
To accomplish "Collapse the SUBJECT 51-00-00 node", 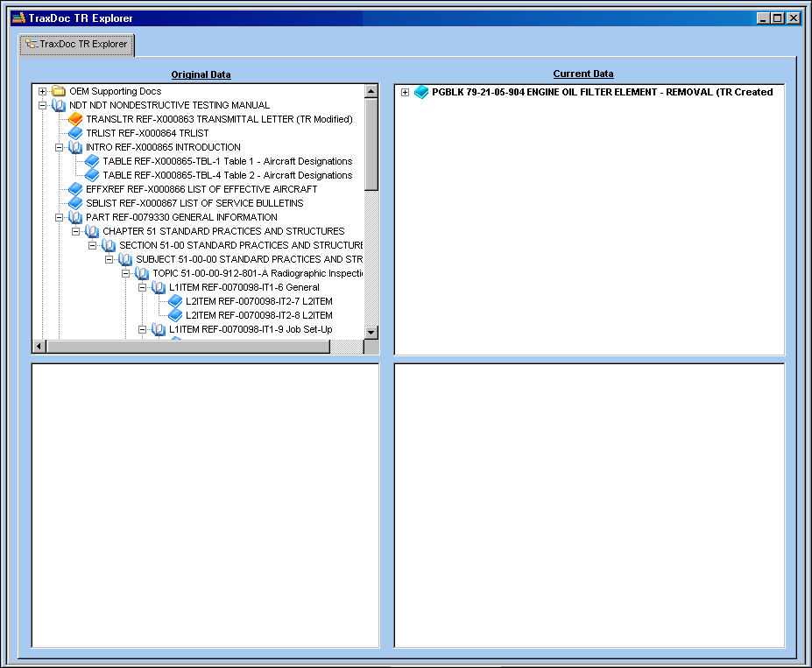I will [109, 259].
